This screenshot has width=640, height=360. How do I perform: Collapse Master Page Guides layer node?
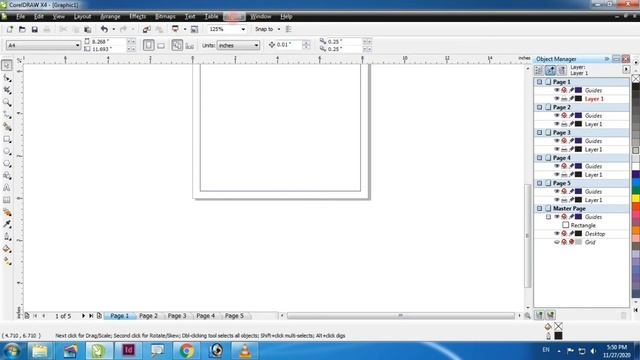pos(549,217)
